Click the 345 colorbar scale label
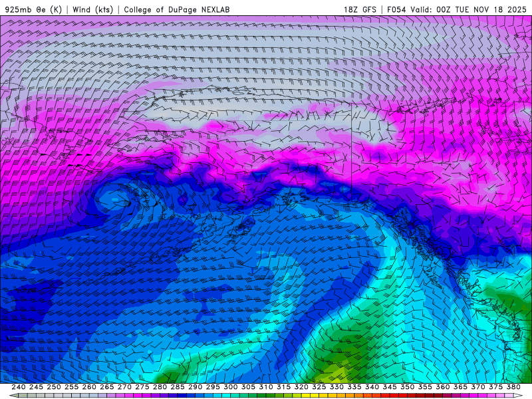 pos(390,387)
